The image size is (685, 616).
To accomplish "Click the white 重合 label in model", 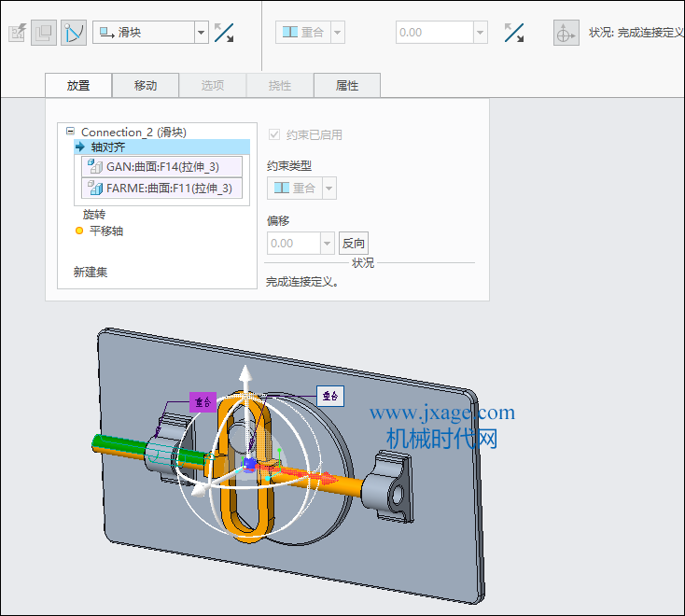I will (x=330, y=397).
